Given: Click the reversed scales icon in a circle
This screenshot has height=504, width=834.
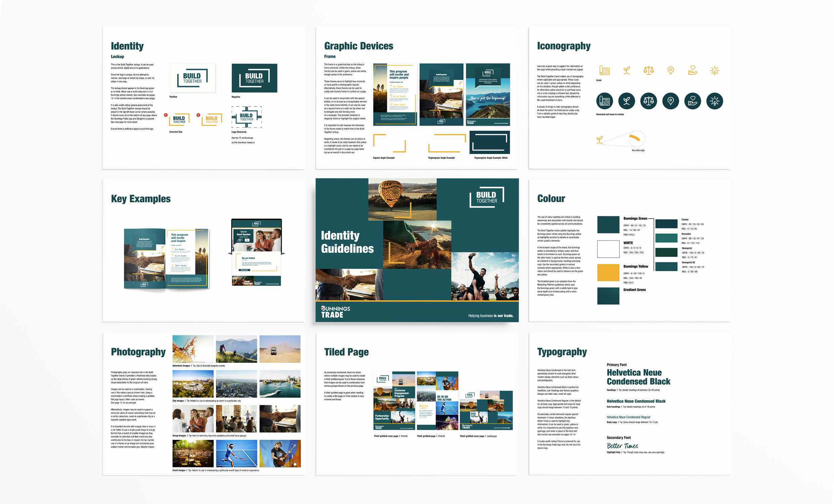Looking at the screenshot, I should [648, 100].
